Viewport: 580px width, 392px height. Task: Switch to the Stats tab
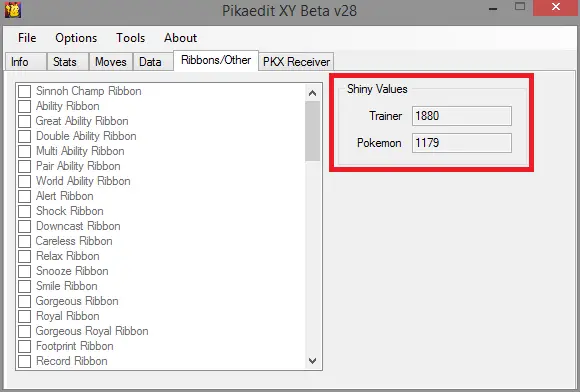65,62
